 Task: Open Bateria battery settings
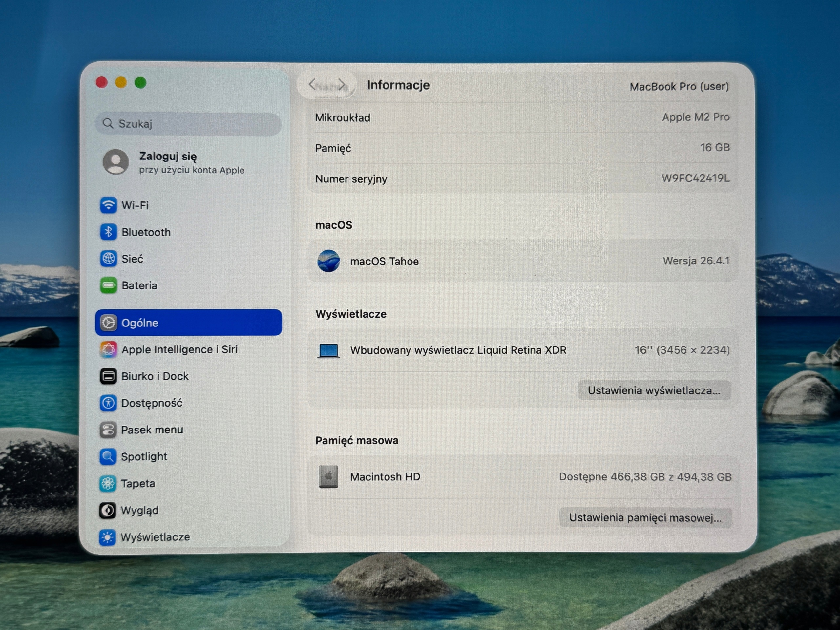pos(188,285)
